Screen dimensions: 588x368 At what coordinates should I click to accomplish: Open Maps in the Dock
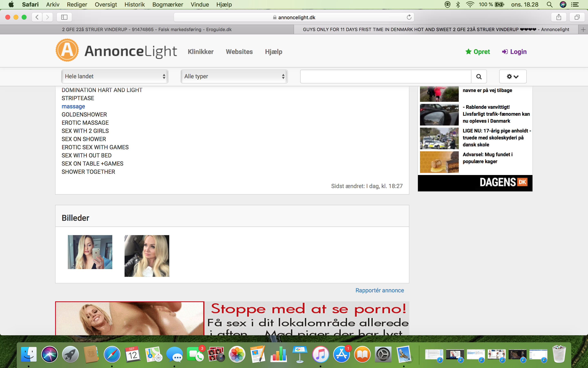(154, 354)
